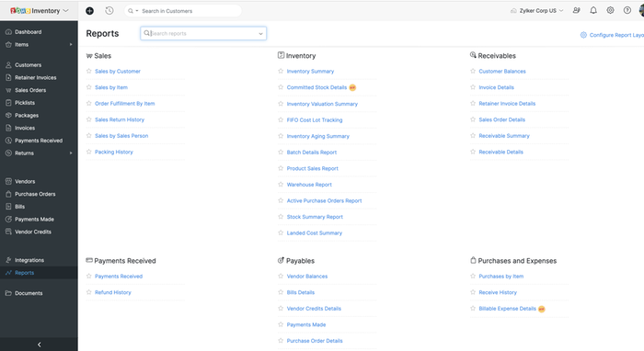Open Committed Stock Details report
644x351 pixels.
[316, 87]
